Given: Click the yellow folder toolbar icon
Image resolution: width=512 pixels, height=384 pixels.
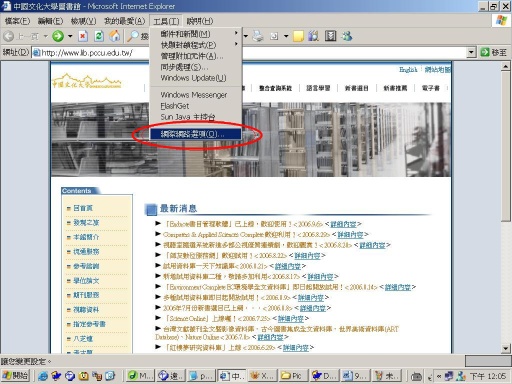Looking at the screenshot, I should click(x=298, y=36).
